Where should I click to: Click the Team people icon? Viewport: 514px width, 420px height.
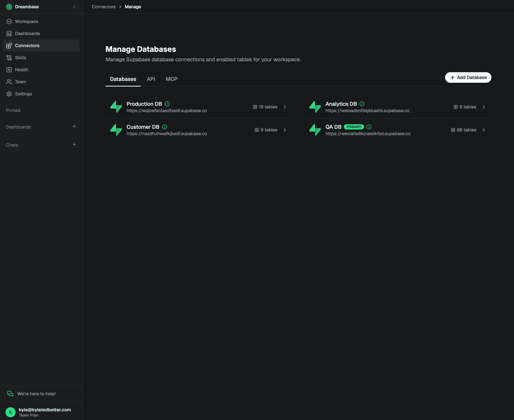tap(9, 82)
